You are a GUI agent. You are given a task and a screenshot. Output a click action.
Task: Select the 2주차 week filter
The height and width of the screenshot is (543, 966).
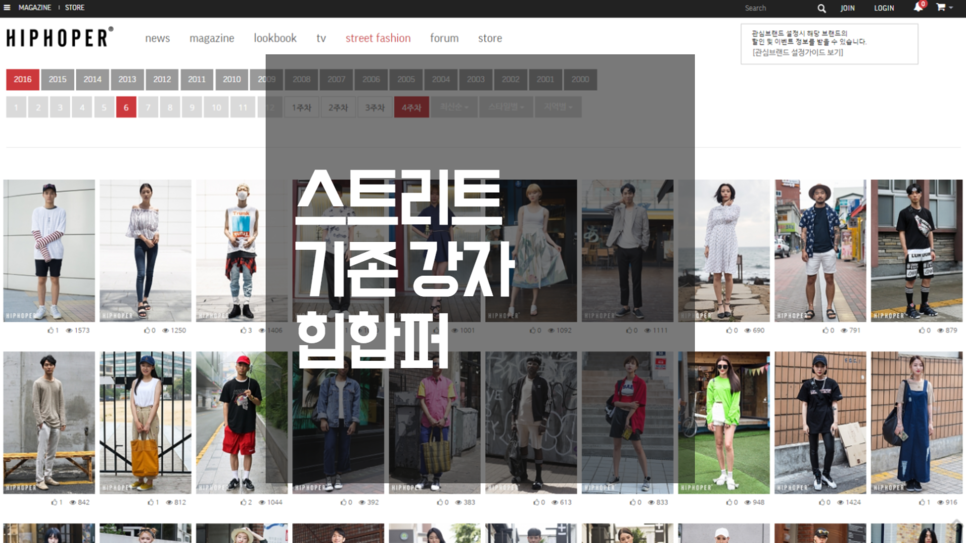338,107
